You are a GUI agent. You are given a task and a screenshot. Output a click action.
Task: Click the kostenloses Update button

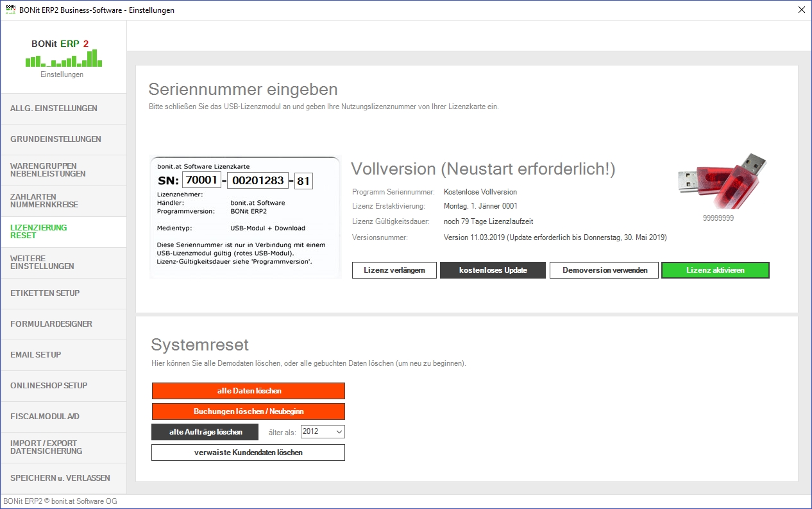[493, 270]
